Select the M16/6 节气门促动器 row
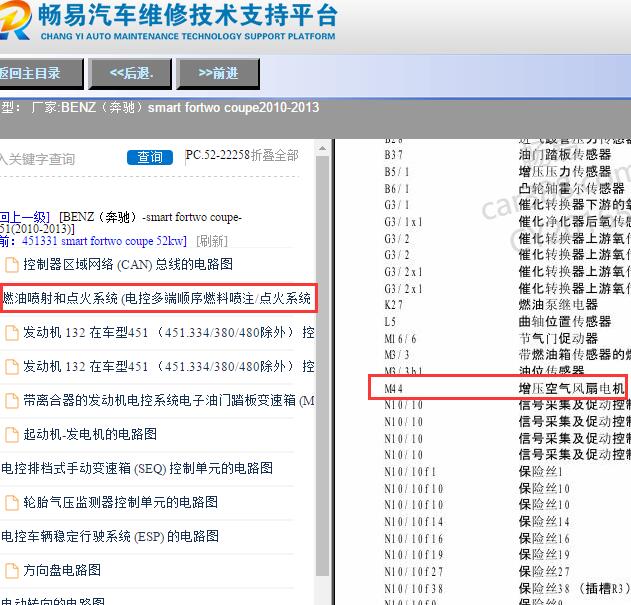 [x=491, y=339]
